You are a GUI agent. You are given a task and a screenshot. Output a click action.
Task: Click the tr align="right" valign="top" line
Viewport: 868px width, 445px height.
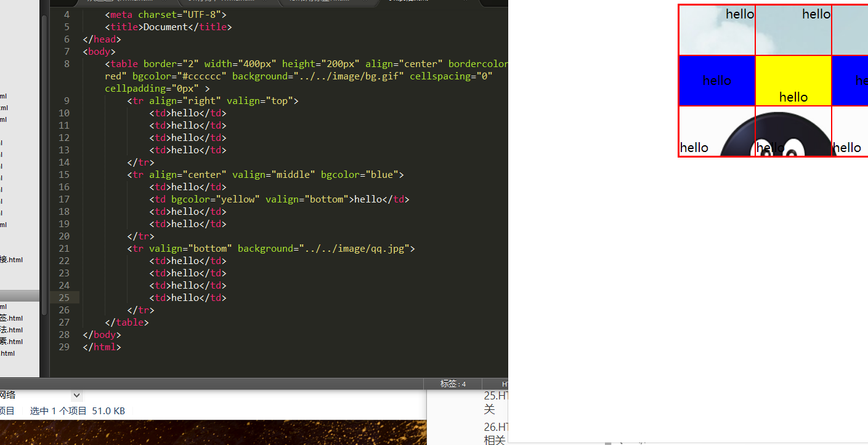[x=213, y=101]
